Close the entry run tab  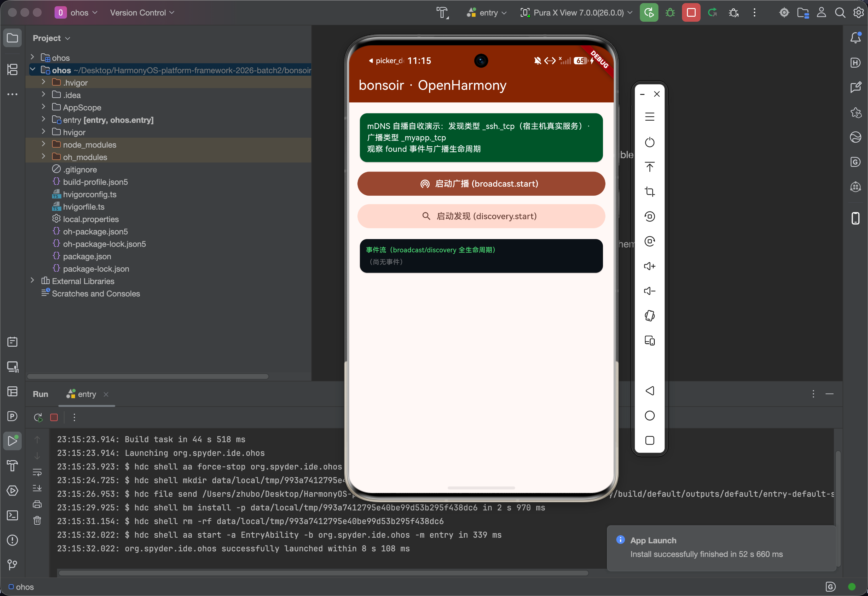click(106, 394)
